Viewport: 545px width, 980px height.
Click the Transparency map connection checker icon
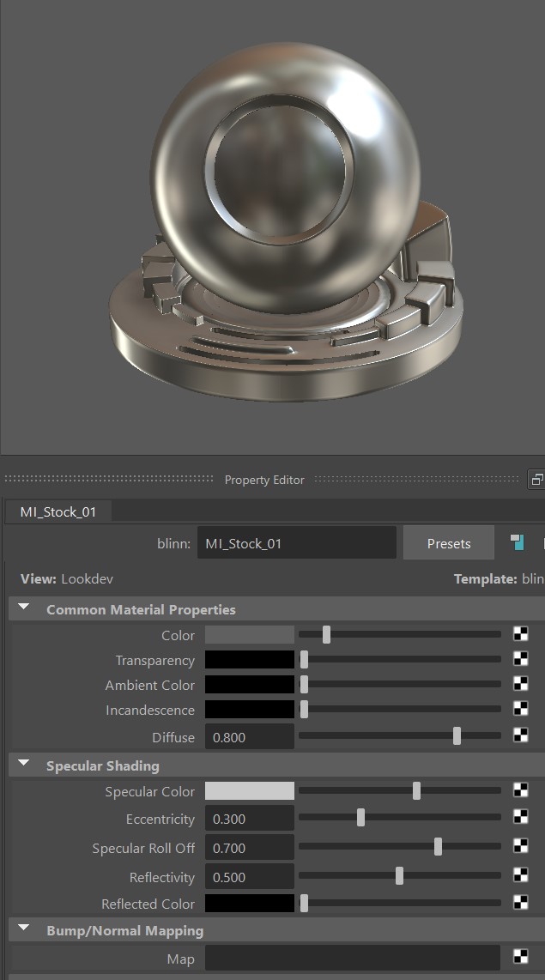[521, 659]
